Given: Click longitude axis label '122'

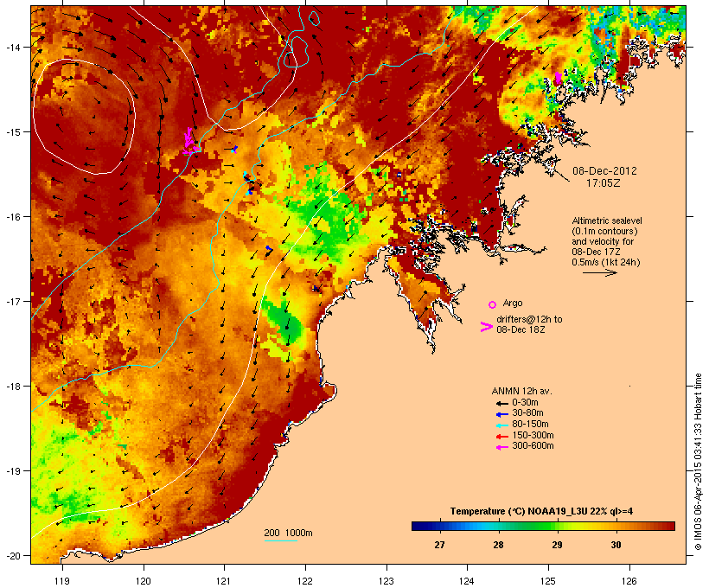Looking at the screenshot, I should [305, 581].
